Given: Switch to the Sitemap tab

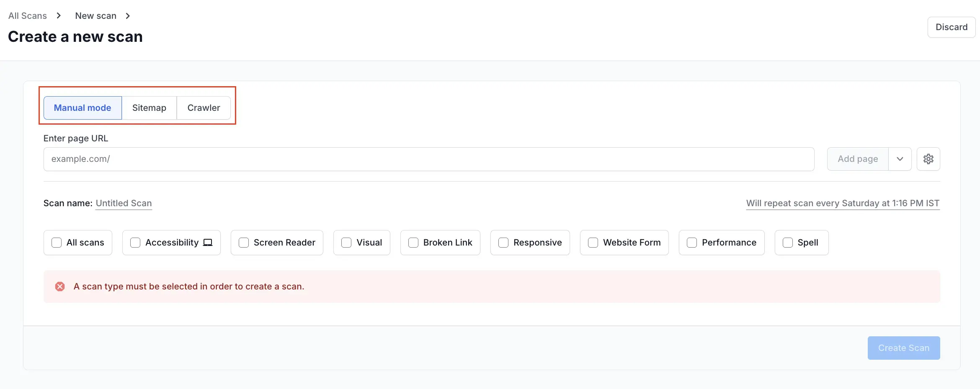Looking at the screenshot, I should coord(149,108).
